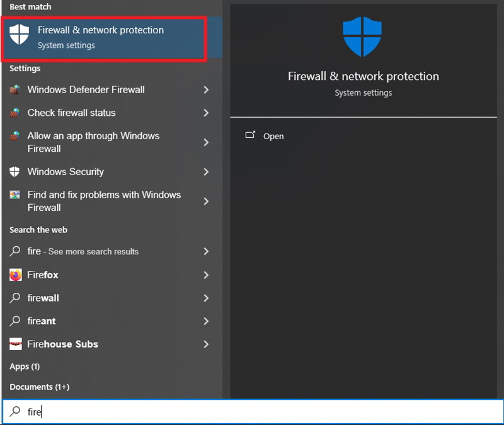Click the 'Best match' heading
This screenshot has height=425, width=504.
point(30,7)
